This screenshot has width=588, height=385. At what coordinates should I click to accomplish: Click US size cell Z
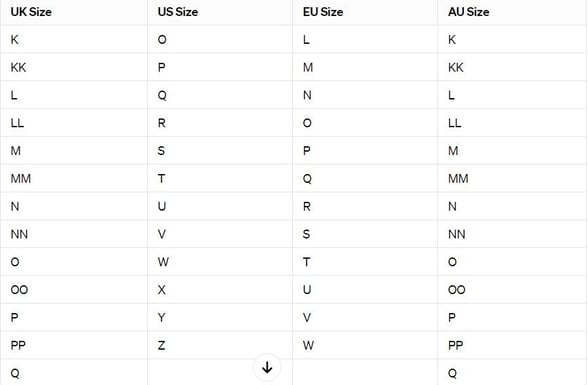pyautogui.click(x=162, y=345)
